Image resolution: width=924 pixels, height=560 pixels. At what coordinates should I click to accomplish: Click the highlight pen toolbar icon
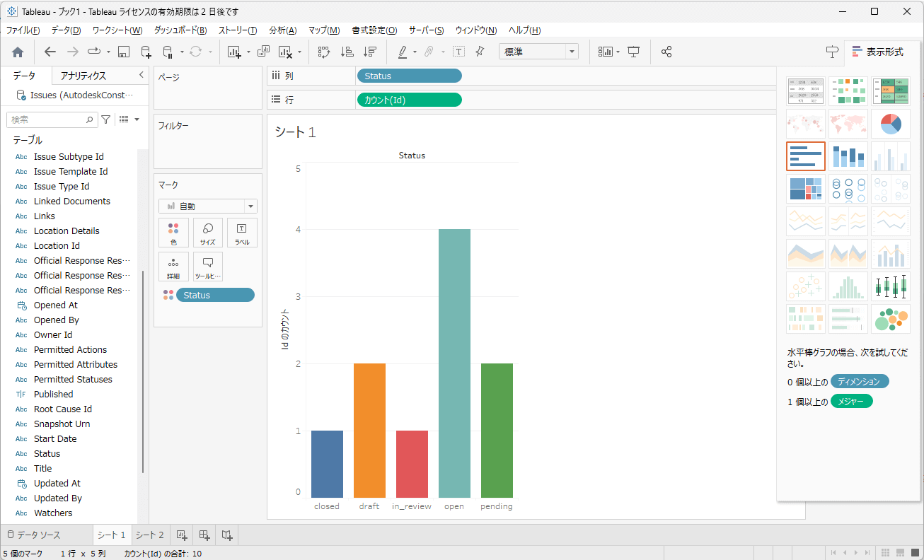[402, 52]
